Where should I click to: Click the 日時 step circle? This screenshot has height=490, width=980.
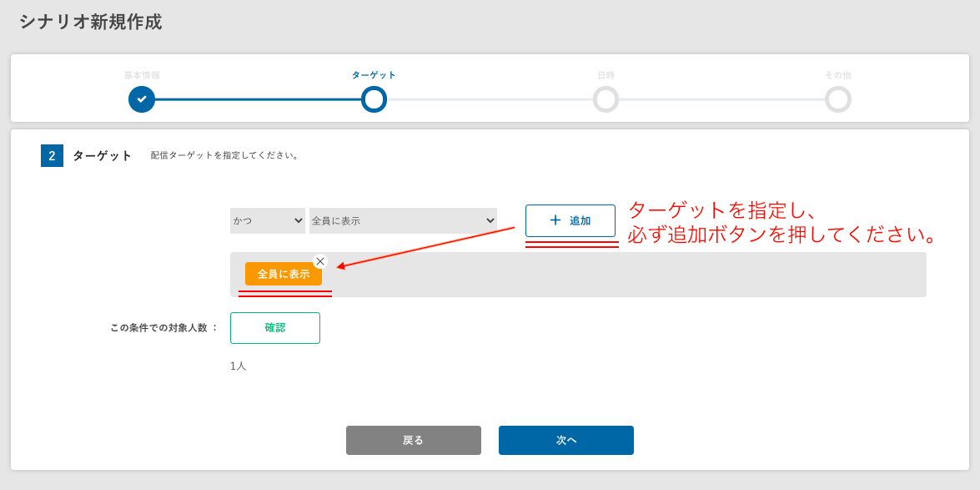click(606, 99)
